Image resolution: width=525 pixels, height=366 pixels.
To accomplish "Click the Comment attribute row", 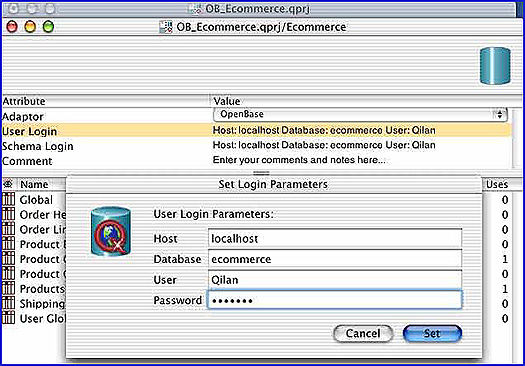I will pos(256,160).
